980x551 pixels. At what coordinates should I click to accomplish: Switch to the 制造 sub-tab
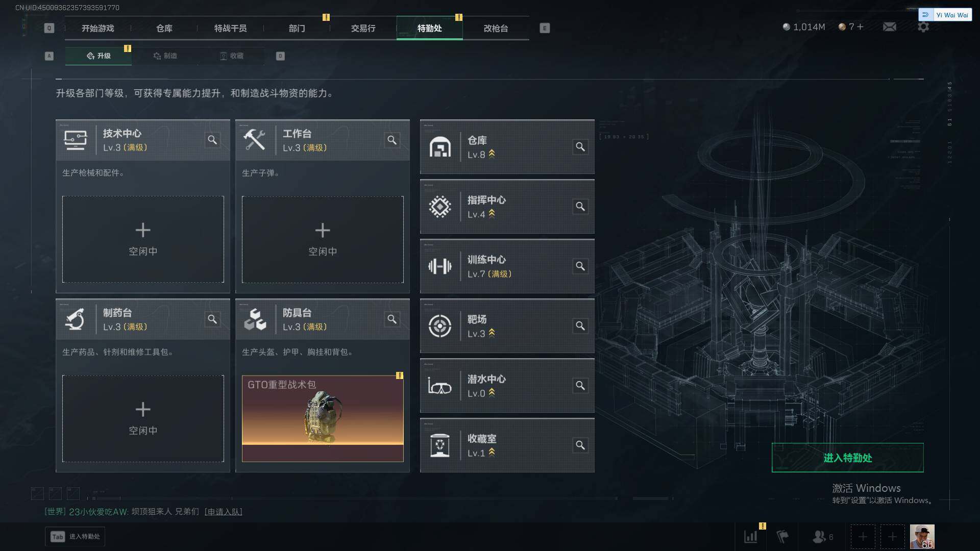pos(165,56)
